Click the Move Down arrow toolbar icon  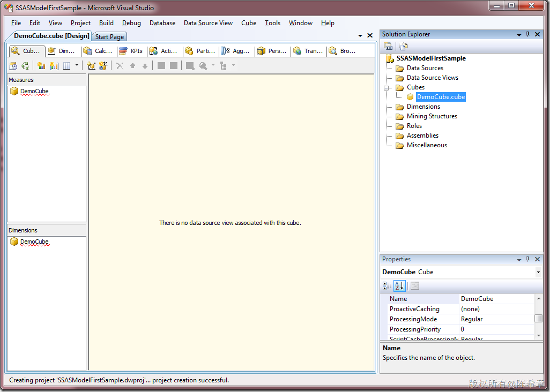[x=145, y=66]
